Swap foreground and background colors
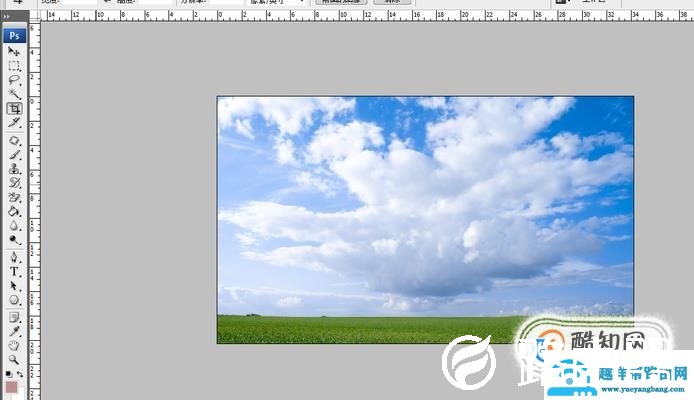Viewport: 694px width, 400px height. 20,374
